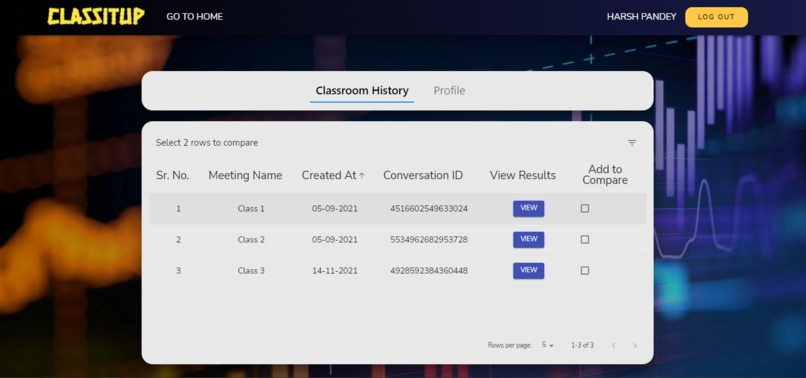Click the LOG OUT button
Viewport: 806px width, 378px height.
pyautogui.click(x=716, y=17)
